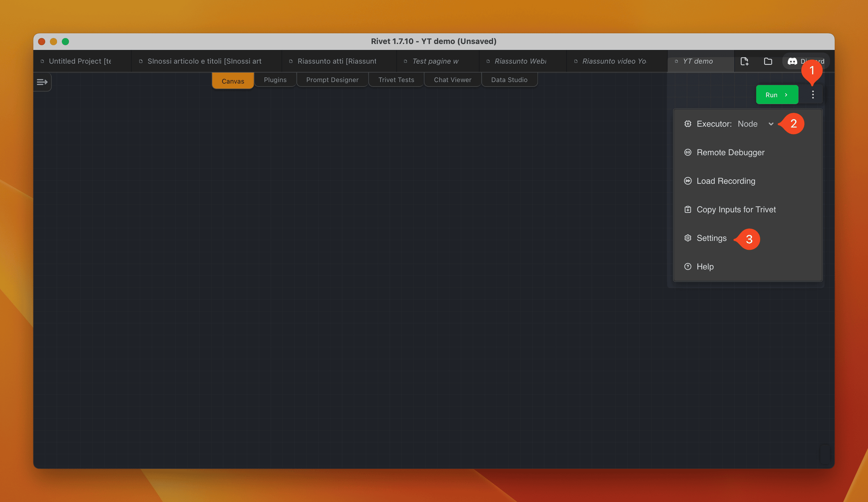Select the SInossi articolo e titoli tab
The width and height of the screenshot is (868, 502).
point(207,61)
